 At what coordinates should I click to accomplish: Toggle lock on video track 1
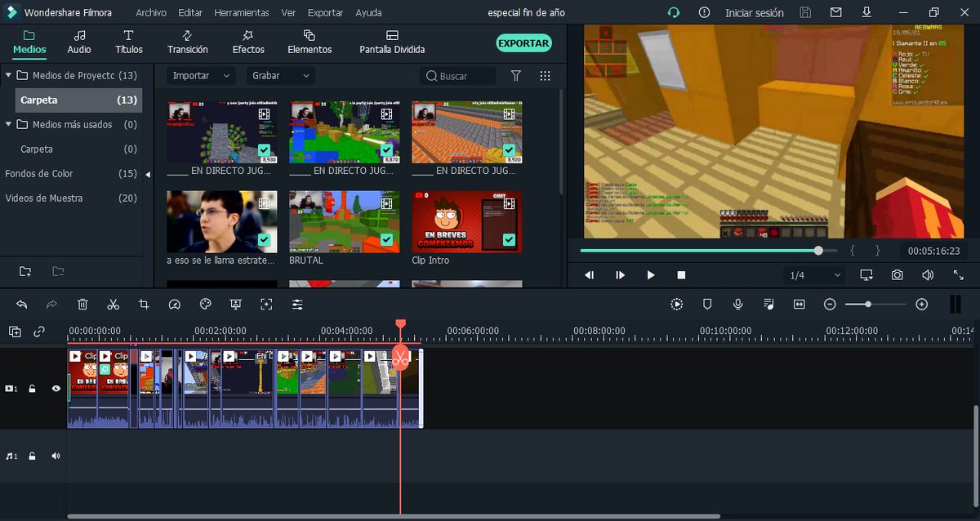click(33, 389)
